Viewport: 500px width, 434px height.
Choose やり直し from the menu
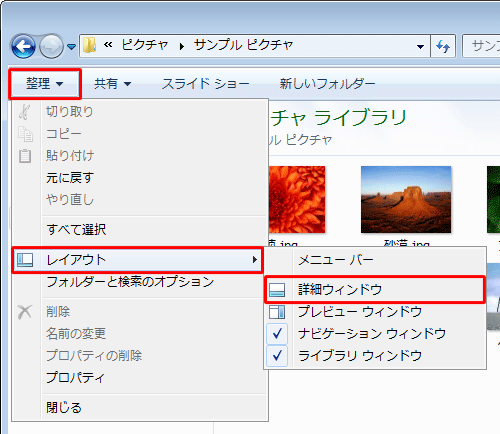[140, 200]
